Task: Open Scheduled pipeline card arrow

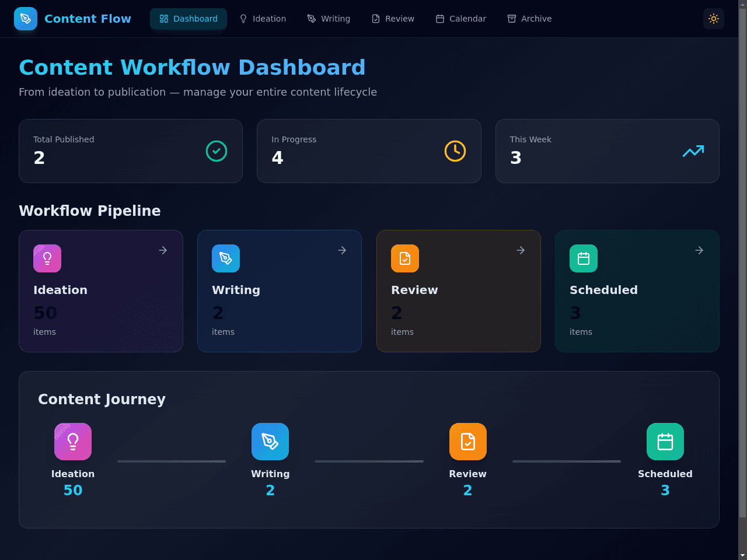Action: click(x=699, y=250)
